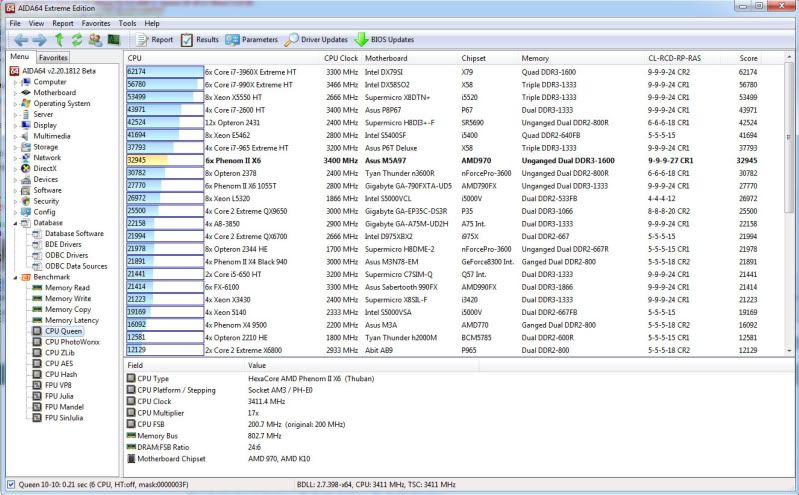Show benchmark Results from toolbar
Screen dimensions: 799x495
pos(199,40)
